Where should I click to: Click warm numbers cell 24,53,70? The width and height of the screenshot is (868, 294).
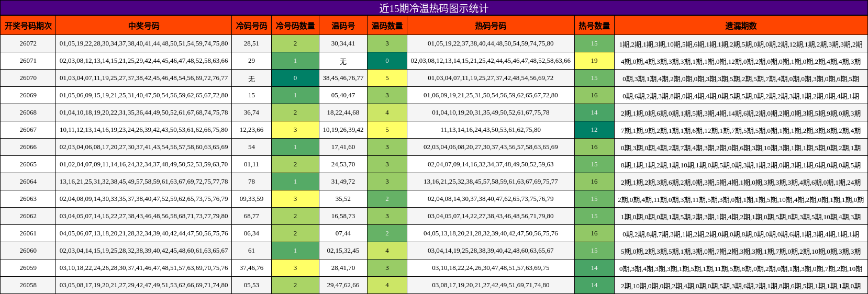pos(343,164)
